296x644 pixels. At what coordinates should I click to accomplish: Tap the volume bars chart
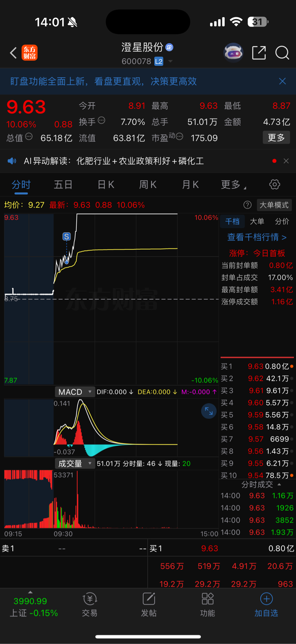pos(111,499)
